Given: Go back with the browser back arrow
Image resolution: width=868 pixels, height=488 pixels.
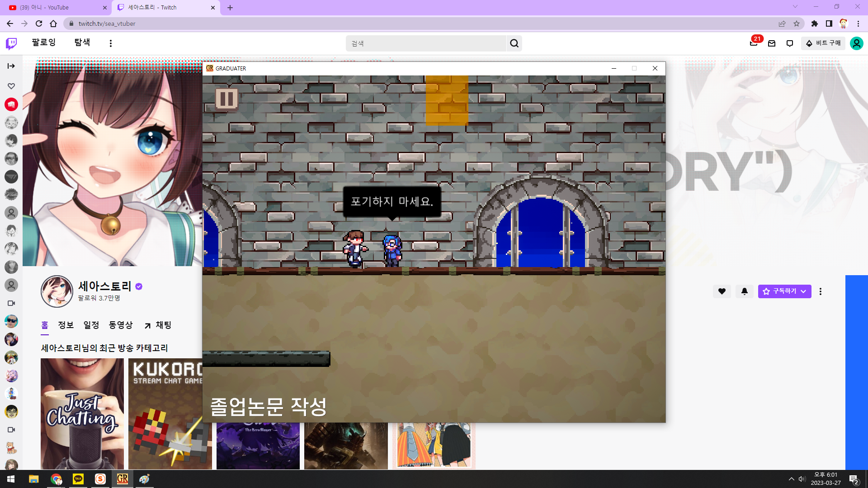Looking at the screenshot, I should (10, 23).
